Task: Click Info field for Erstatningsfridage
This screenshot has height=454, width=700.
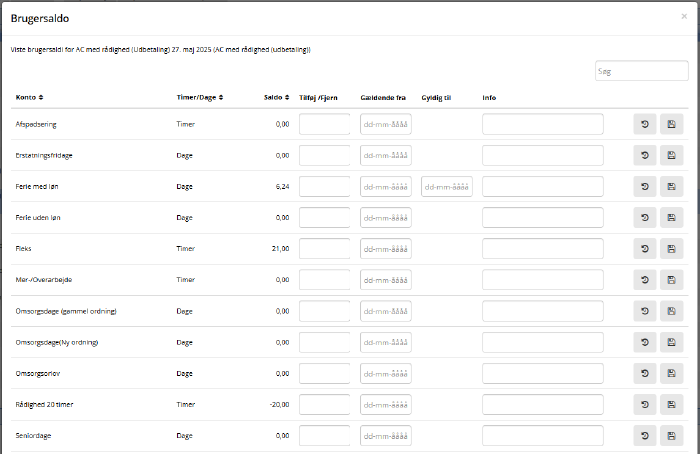Action: click(x=542, y=156)
